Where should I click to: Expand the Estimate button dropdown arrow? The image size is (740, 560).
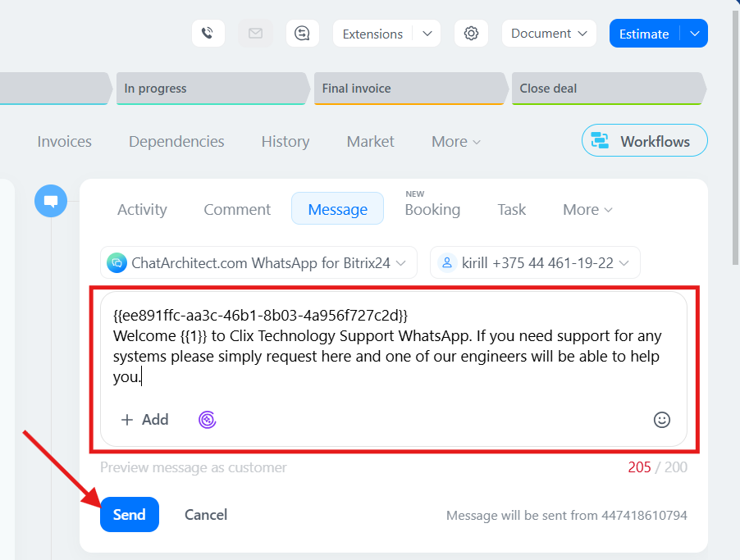[695, 34]
